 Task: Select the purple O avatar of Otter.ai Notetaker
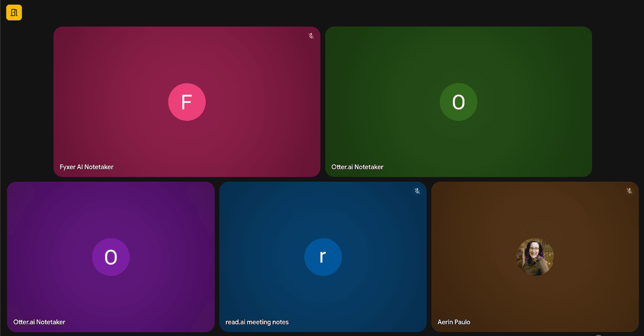tap(111, 257)
